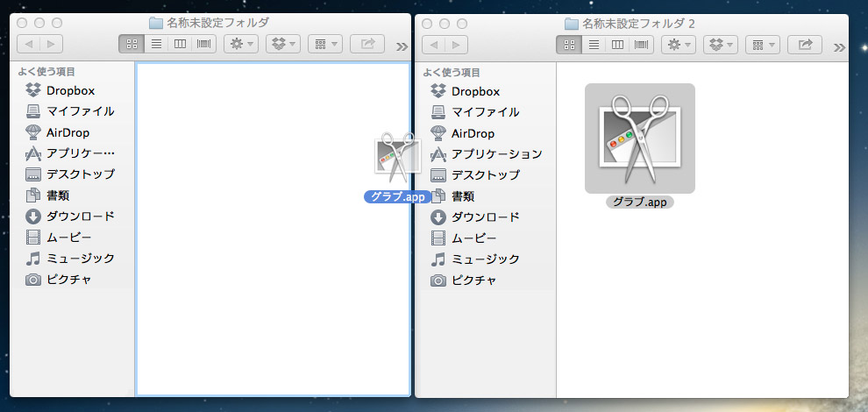Switch right window to Cover Flow view
The image size is (868, 412).
click(641, 45)
